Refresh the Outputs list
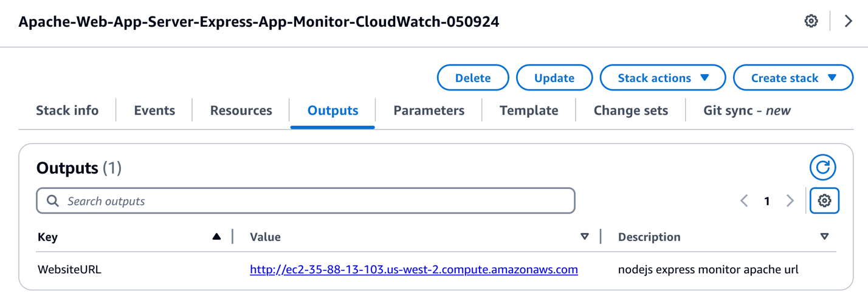The width and height of the screenshot is (868, 303). click(x=822, y=168)
